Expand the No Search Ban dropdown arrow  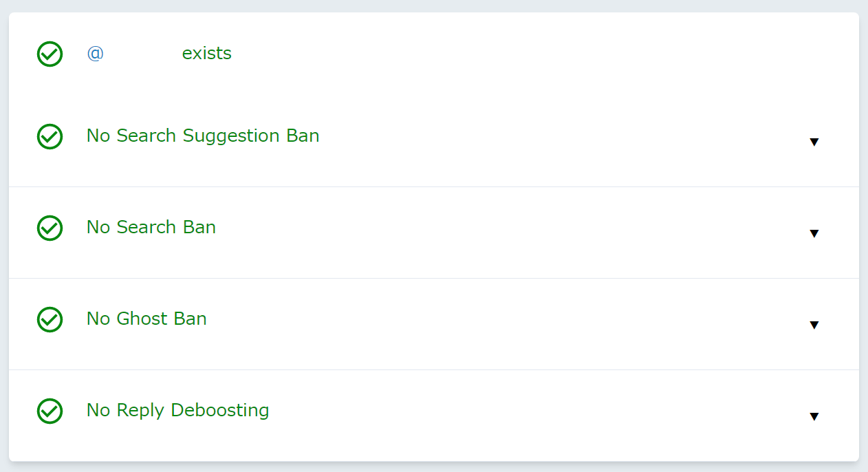814,233
